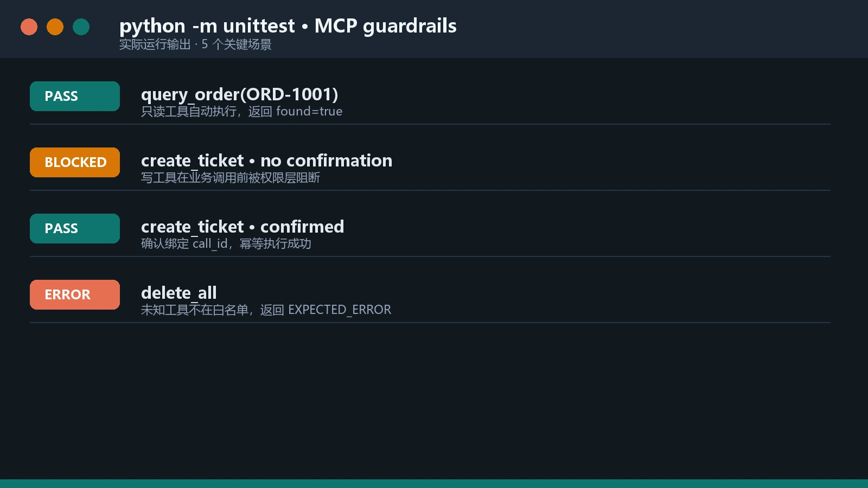Click the red ERROR badge

(75, 294)
